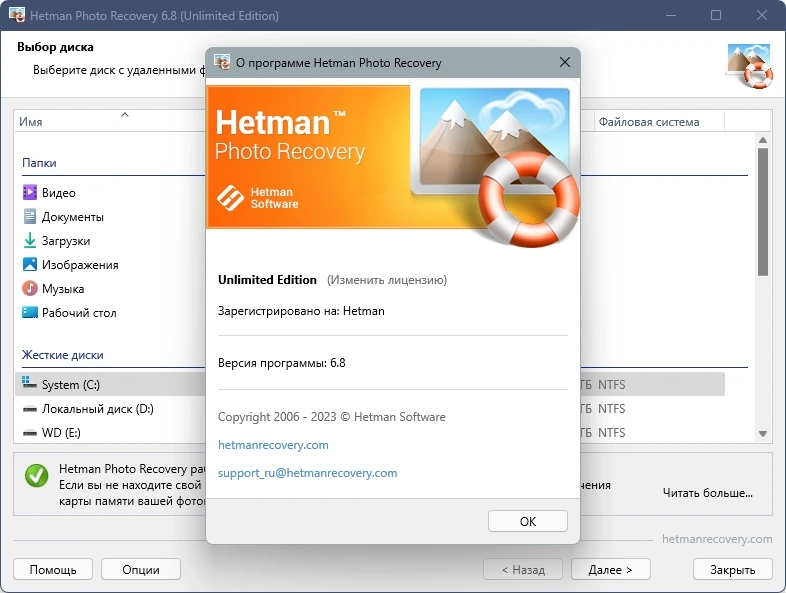Close the About dialog with the X

(x=565, y=62)
